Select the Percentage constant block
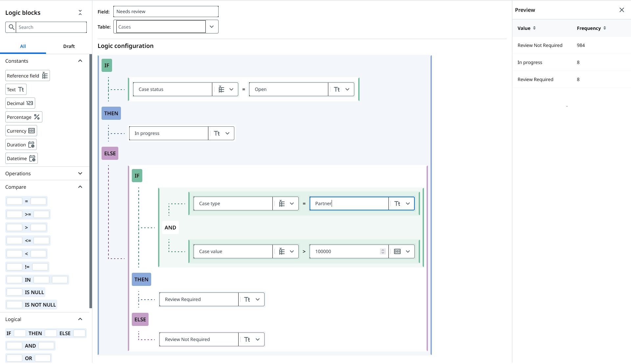Viewport: 631px width, 364px height. tap(23, 117)
